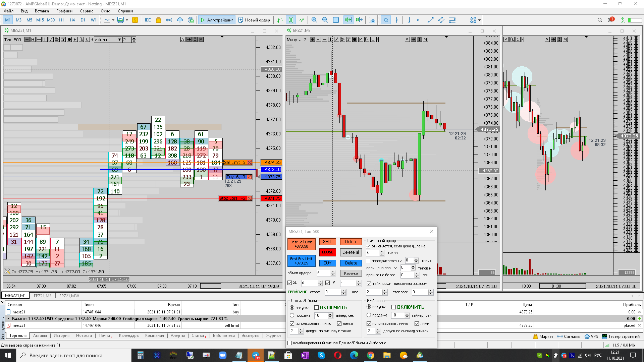Expand the shapes objects dropdown arrow
Screen dimensions: 644x362
[x=479, y=20]
